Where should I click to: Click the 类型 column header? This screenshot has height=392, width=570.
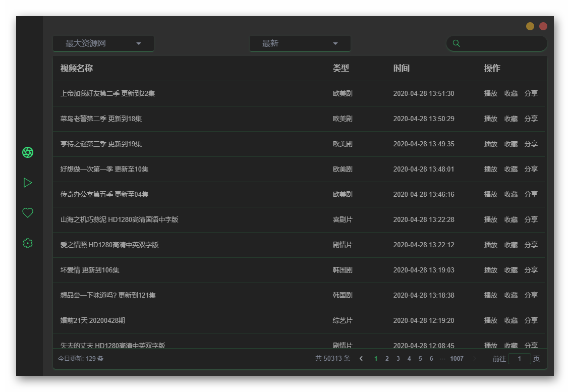341,69
